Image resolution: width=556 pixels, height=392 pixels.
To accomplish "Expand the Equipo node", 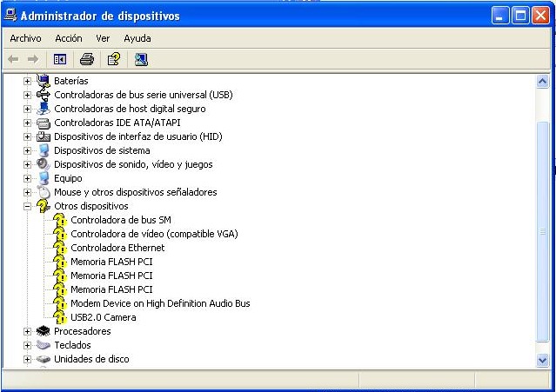I will coord(27,178).
